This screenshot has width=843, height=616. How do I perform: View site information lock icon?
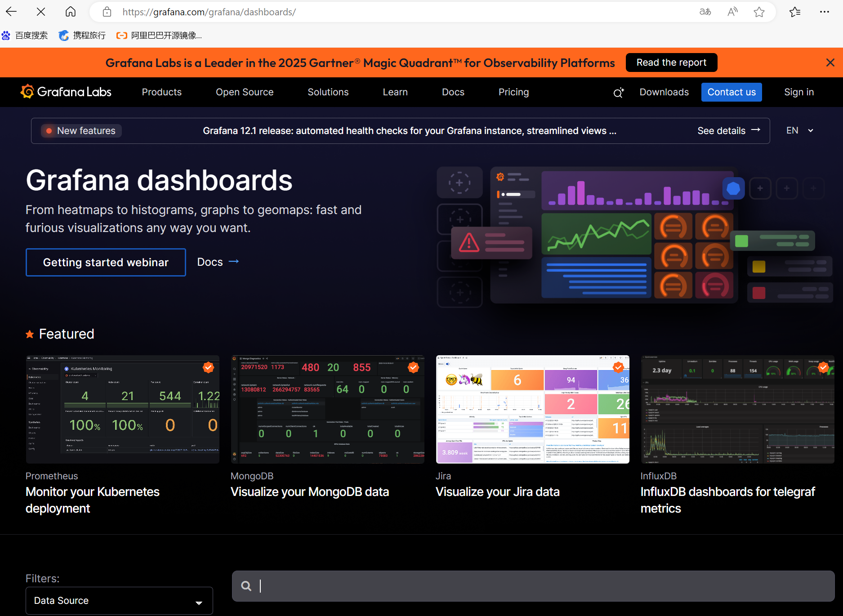coord(107,12)
